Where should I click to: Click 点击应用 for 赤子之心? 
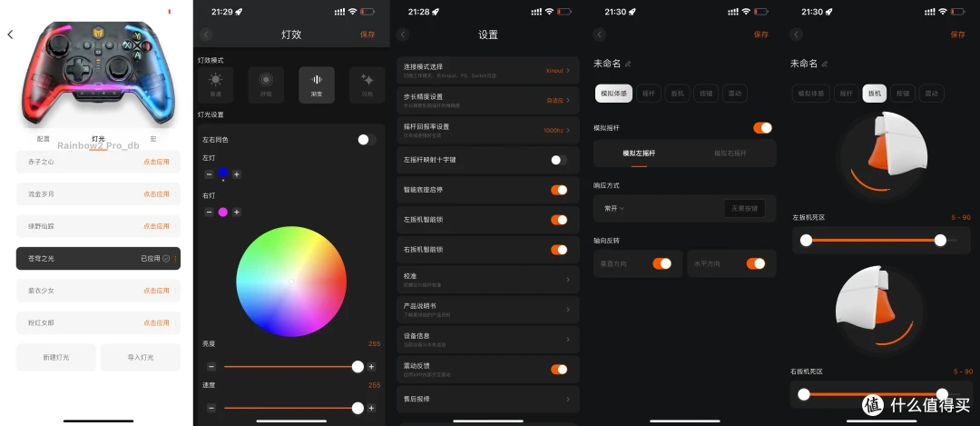[x=156, y=162]
